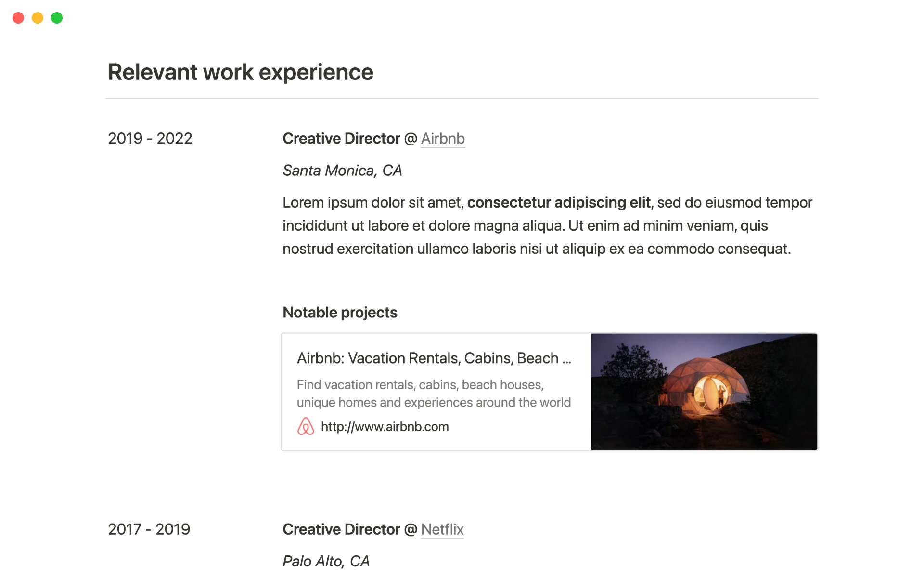Image resolution: width=924 pixels, height=578 pixels.
Task: Click the Airbnb logo icon in bookmark
Action: pyautogui.click(x=306, y=426)
